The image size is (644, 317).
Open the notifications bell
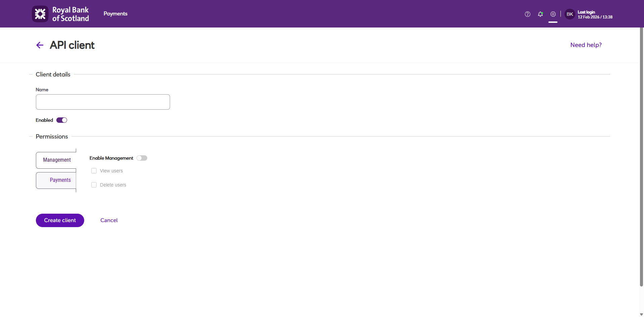540,14
